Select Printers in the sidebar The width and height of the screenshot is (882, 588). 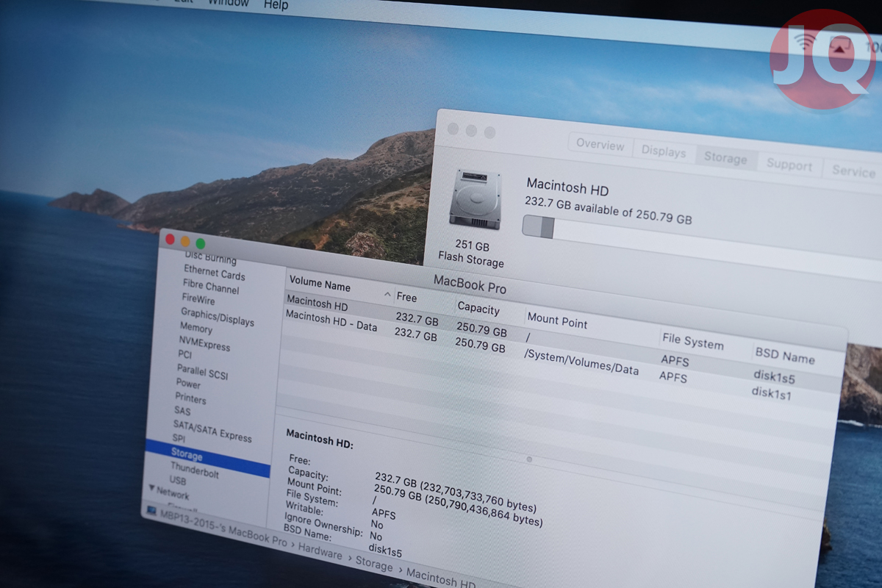(190, 398)
